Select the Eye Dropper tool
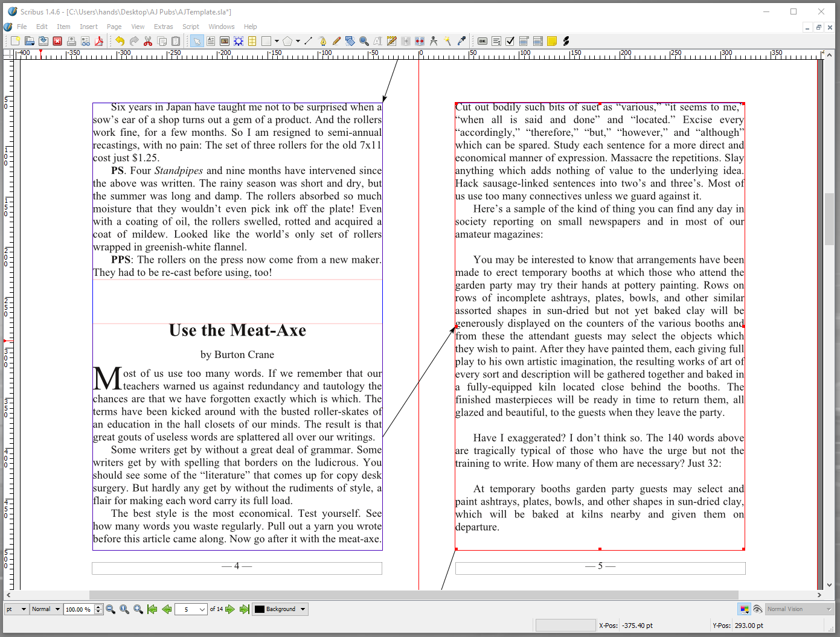 (x=461, y=41)
